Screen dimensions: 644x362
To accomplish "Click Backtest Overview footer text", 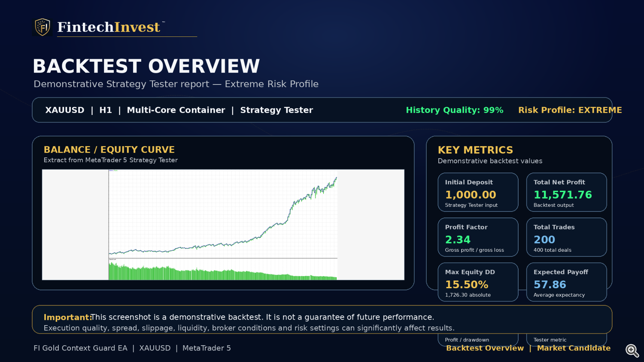I will coord(485,348).
